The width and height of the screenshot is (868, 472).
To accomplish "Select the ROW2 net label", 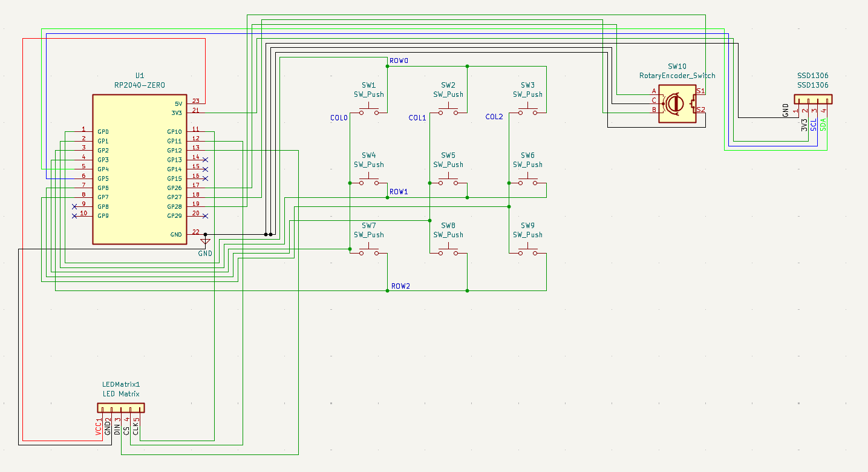I will [x=401, y=286].
